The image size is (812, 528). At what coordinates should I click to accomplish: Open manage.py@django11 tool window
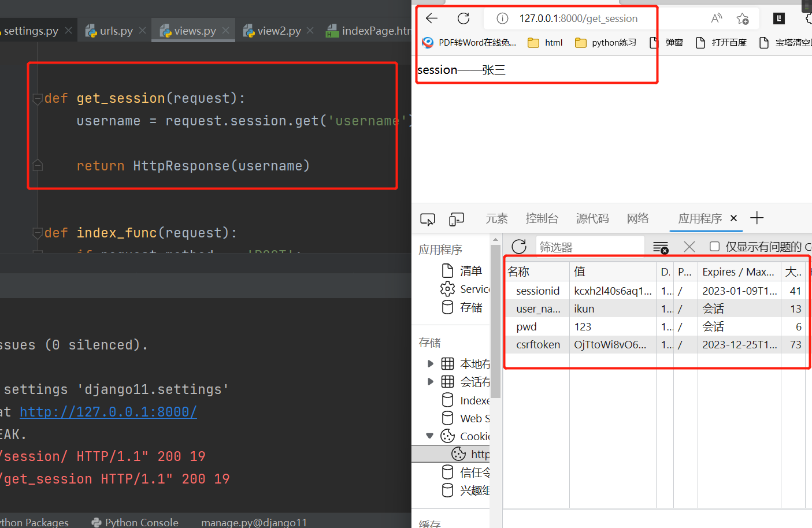point(254,522)
